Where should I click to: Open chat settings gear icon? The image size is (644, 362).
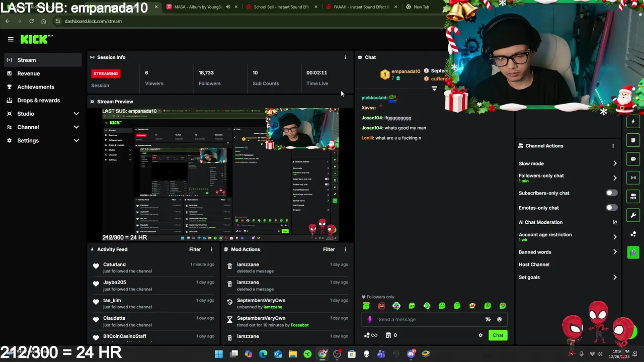pos(480,335)
